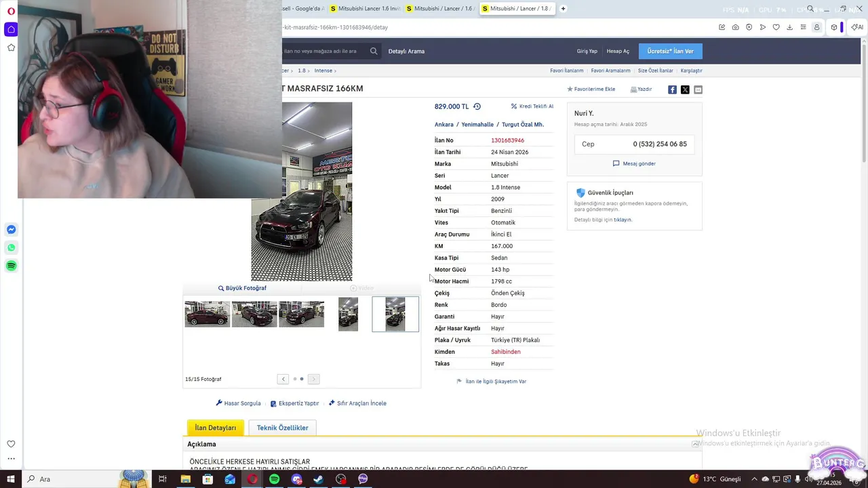
Task: Open ad blocker shield icon
Action: tap(749, 27)
